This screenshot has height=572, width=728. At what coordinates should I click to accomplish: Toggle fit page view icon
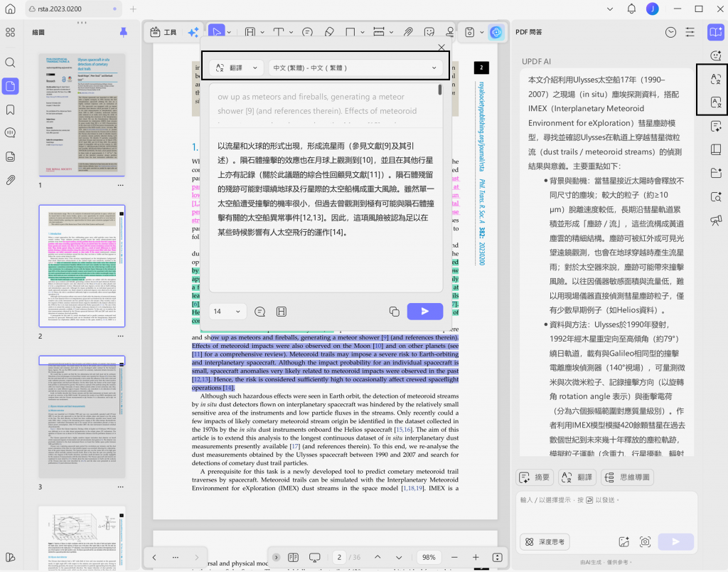(x=497, y=557)
